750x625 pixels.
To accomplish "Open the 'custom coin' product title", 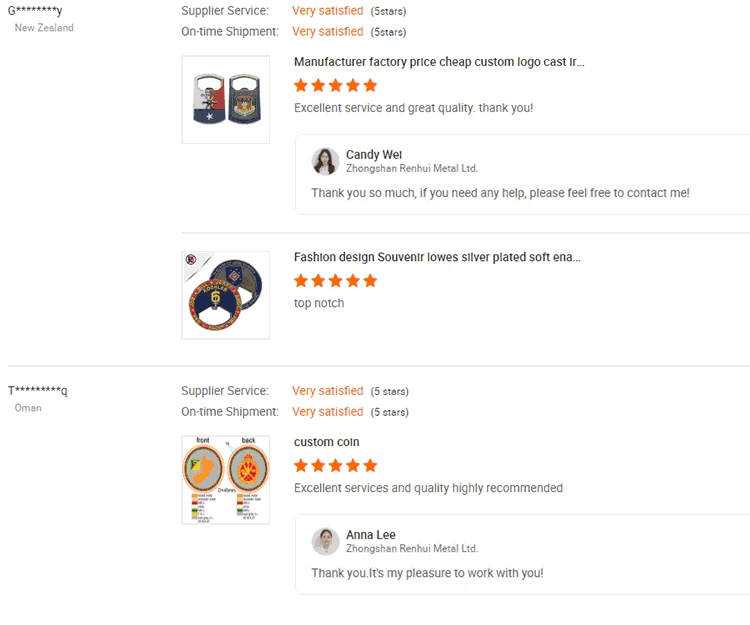I will [x=326, y=442].
